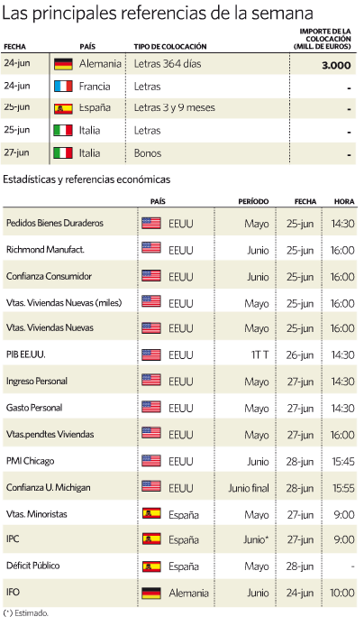Click the Italian flag in the 25-jun Letras row
The image size is (364, 626).
[63, 131]
